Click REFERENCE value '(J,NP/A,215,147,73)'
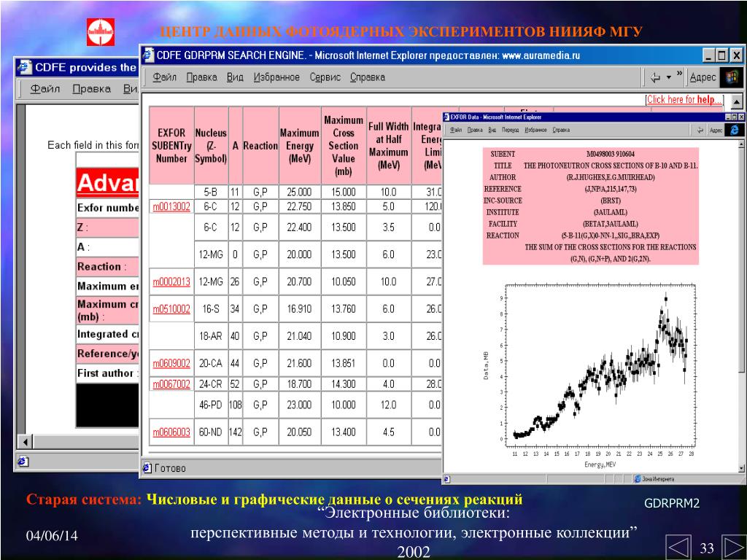 tap(611, 189)
